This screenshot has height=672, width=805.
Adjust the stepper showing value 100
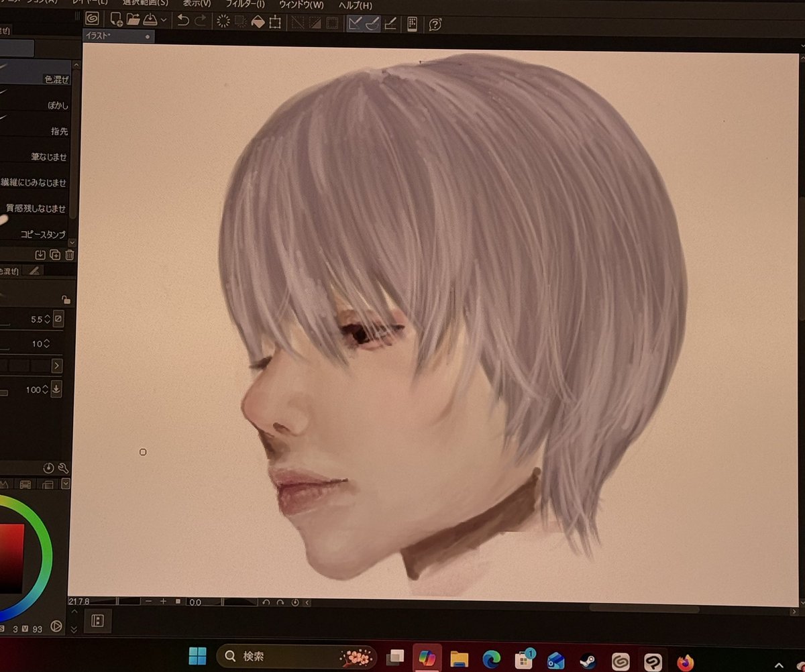pos(46,390)
